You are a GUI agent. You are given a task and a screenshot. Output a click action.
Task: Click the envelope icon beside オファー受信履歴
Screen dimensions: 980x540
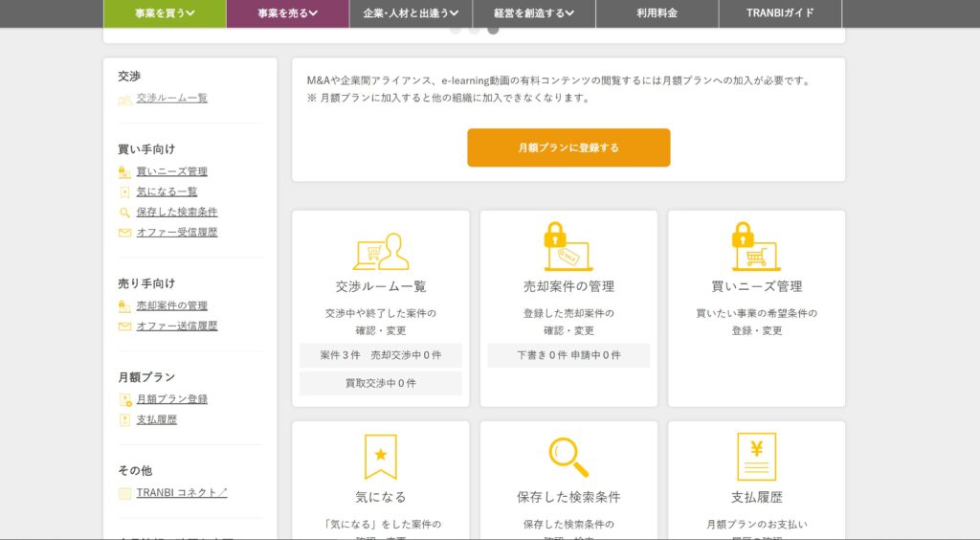click(x=124, y=233)
